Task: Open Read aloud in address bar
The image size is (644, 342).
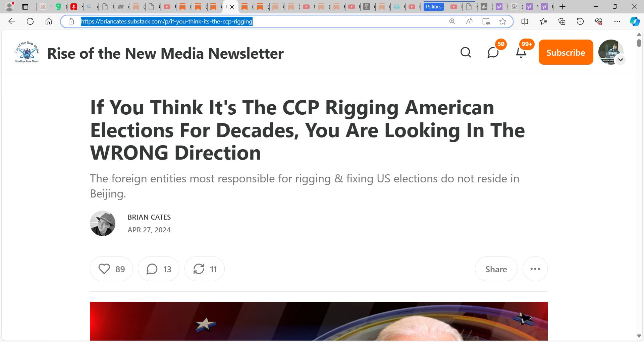Action: [469, 21]
